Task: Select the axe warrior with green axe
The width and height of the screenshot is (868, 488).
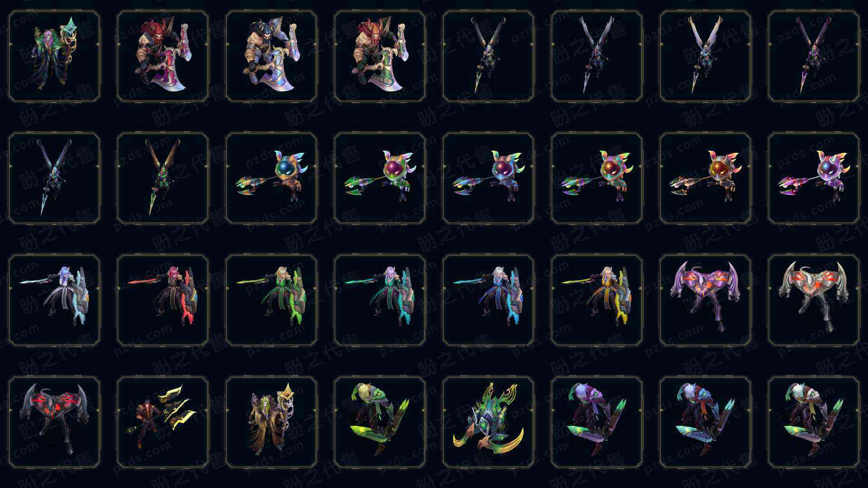Action: [380, 56]
